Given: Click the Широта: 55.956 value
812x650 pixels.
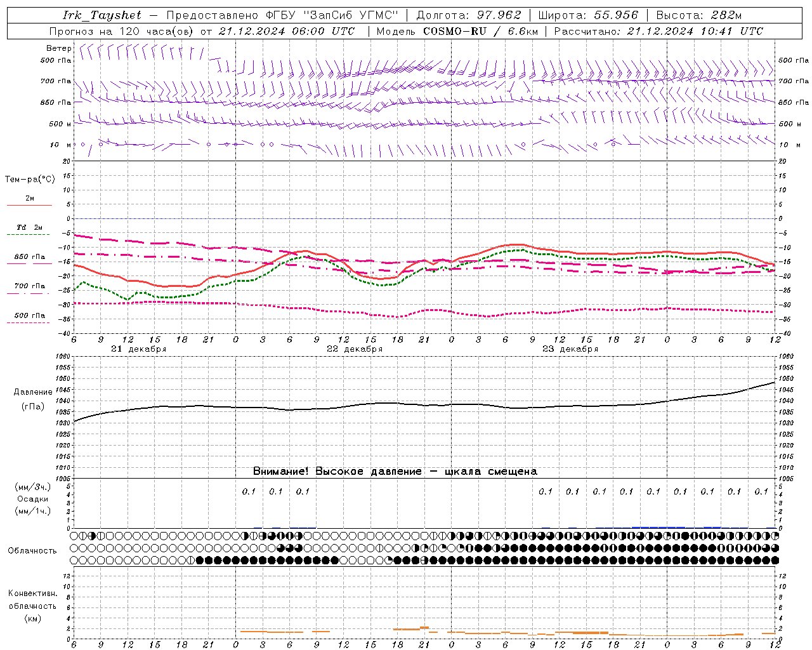Looking at the screenshot, I should click(x=588, y=15).
